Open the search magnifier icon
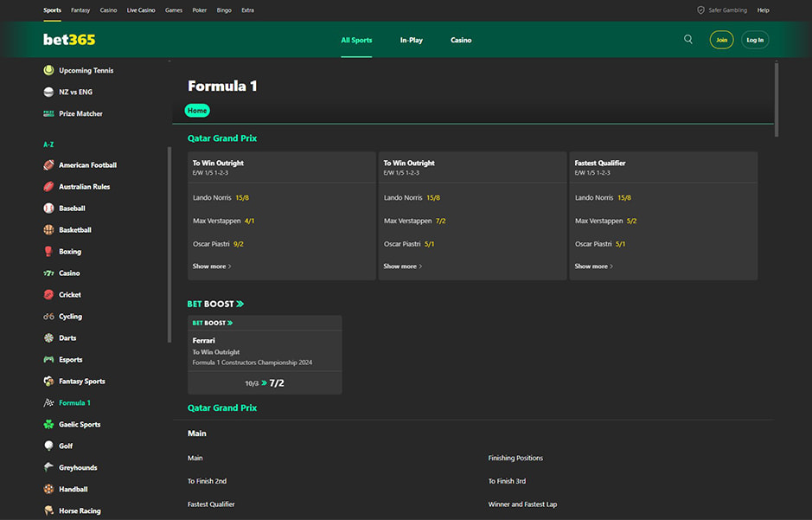812x520 pixels. point(687,39)
